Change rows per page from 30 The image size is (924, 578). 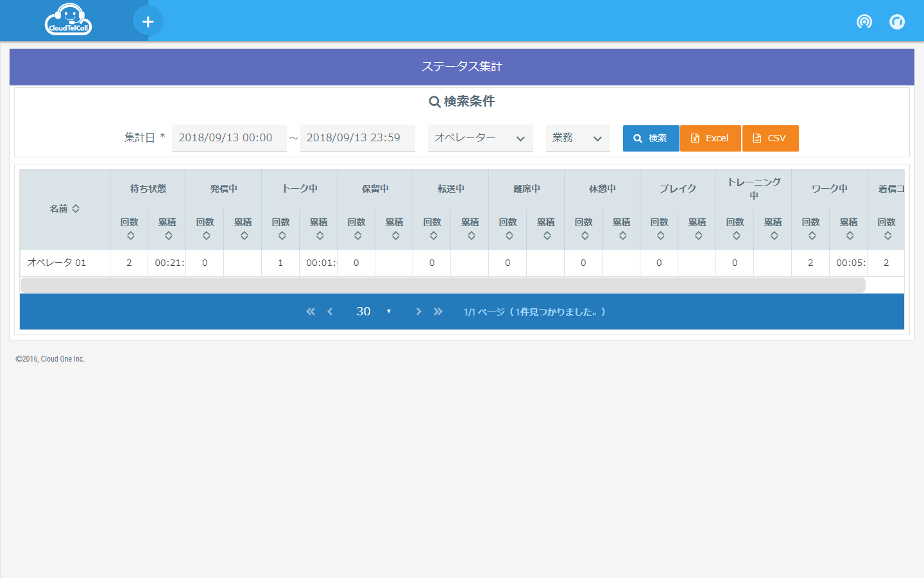tap(373, 311)
